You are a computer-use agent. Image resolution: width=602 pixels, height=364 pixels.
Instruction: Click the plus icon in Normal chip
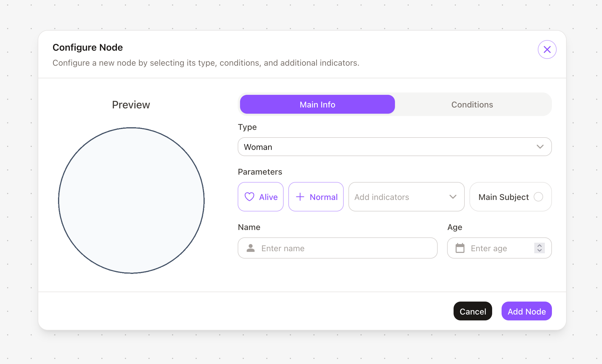pyautogui.click(x=300, y=197)
